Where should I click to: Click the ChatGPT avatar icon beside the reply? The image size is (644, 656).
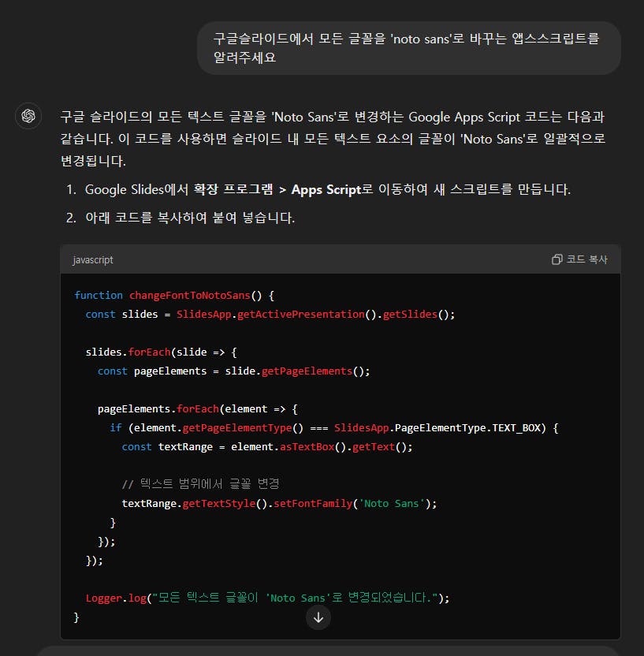[28, 116]
